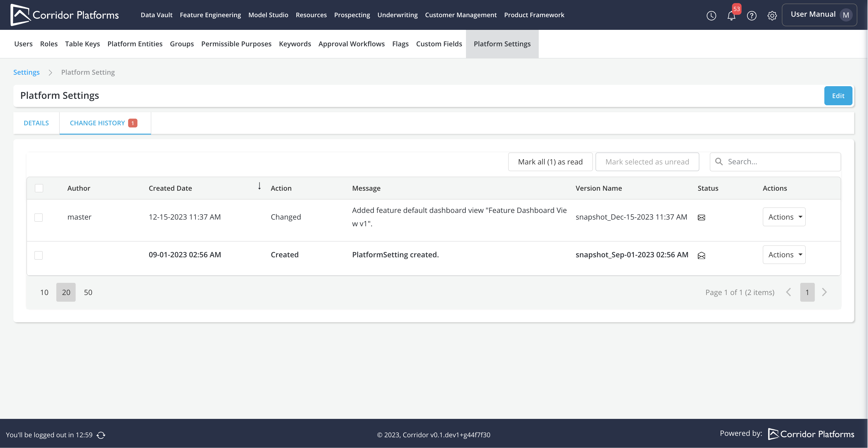Click sort arrow on Created Date column
868x448 pixels.
[259, 186]
